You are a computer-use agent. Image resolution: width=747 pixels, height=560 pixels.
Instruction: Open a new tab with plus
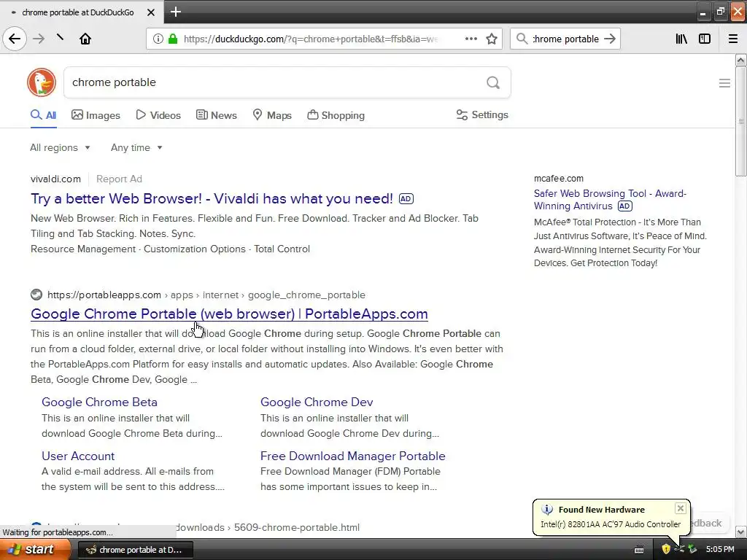[x=175, y=12]
